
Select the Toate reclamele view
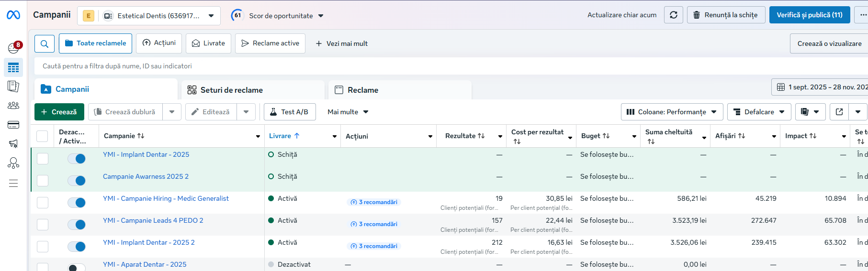point(95,43)
